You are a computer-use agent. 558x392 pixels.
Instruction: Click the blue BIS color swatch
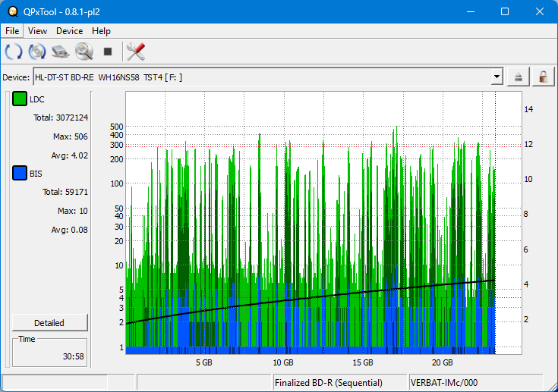point(20,173)
